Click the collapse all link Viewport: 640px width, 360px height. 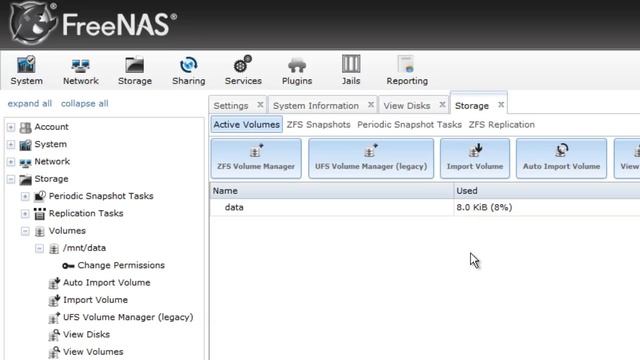coord(84,104)
